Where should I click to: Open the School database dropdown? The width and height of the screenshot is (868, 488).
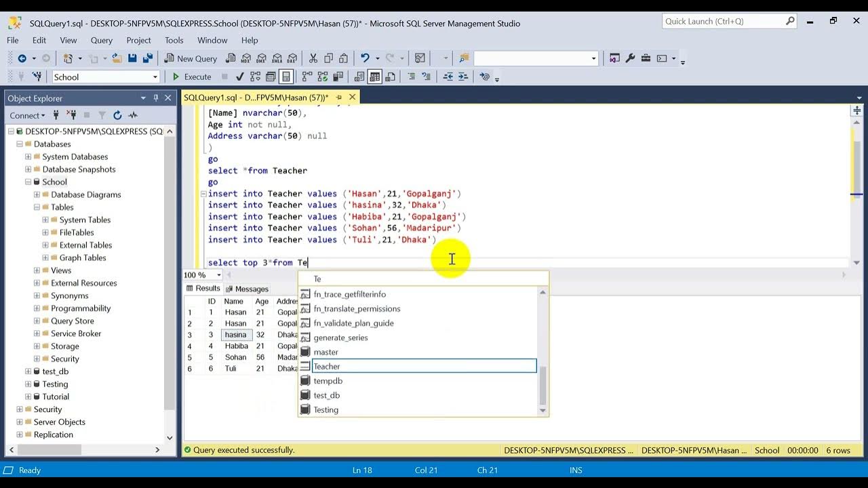click(x=155, y=77)
